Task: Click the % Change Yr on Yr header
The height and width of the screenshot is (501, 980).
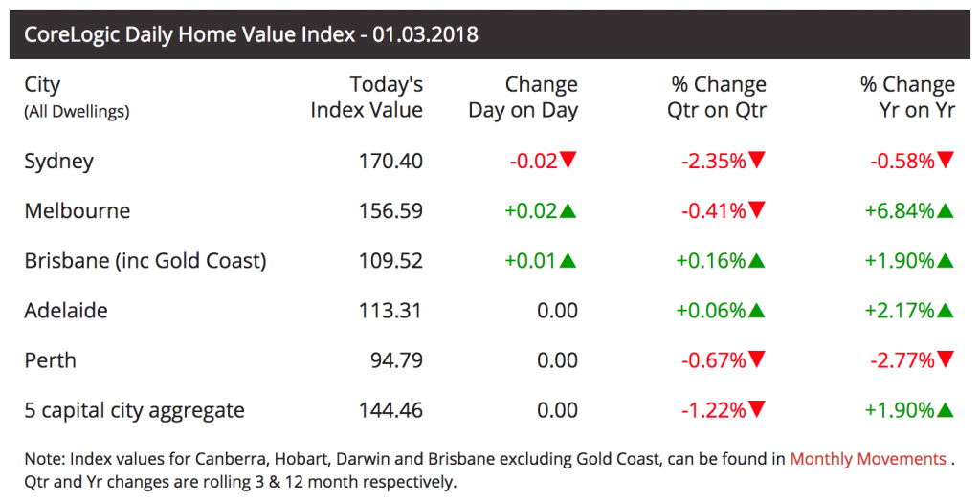Action: pos(907,98)
